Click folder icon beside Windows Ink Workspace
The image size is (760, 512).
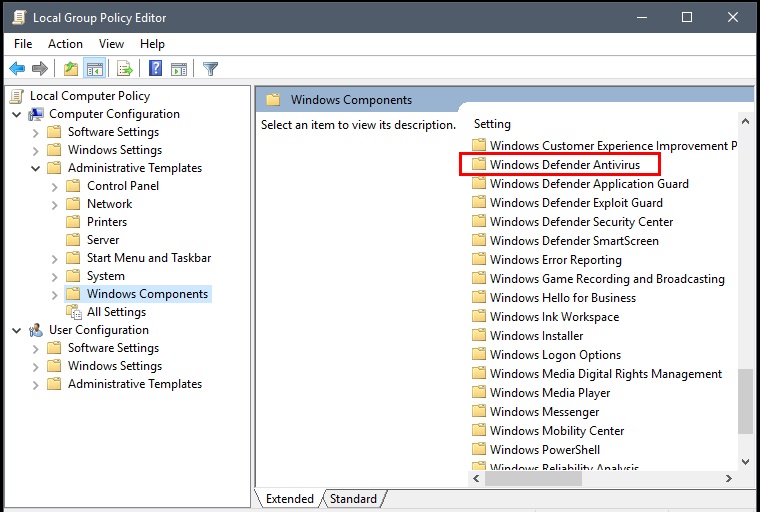[x=479, y=317]
